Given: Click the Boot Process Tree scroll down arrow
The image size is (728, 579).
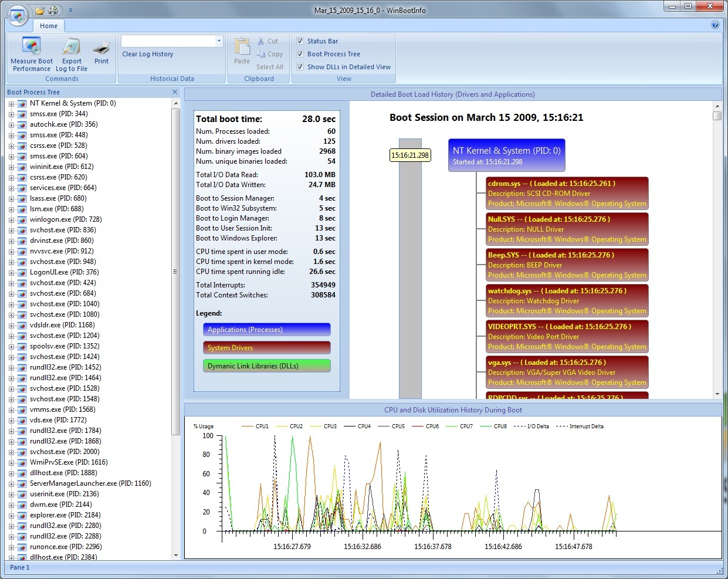Looking at the screenshot, I should 176,556.
